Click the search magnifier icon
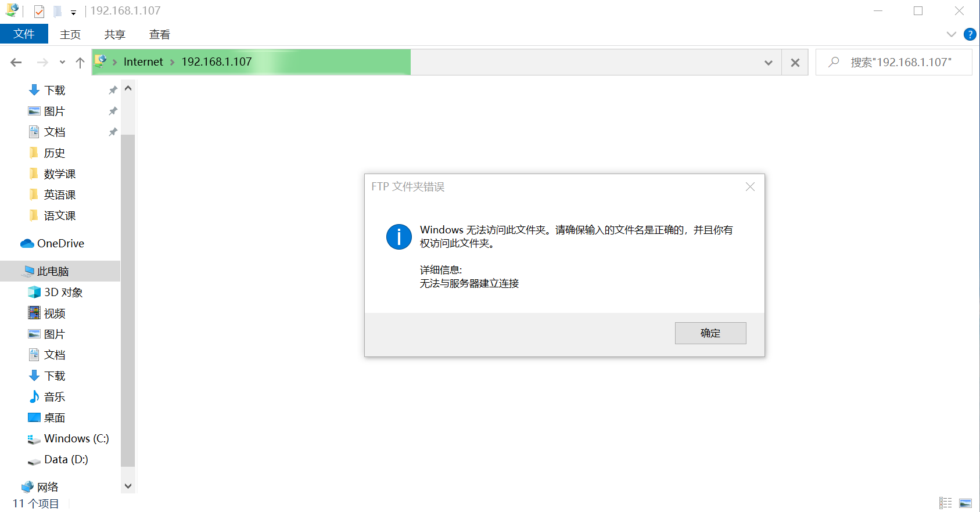 (x=834, y=62)
